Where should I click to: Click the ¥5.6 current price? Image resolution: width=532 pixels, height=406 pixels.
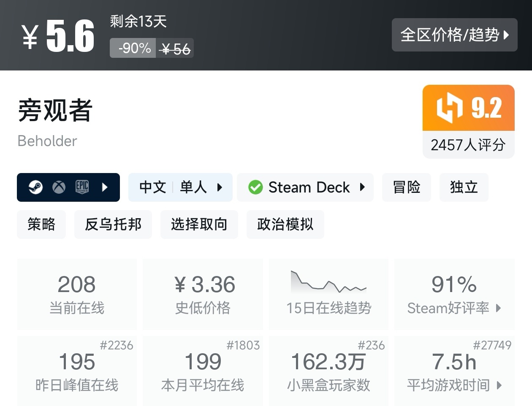pyautogui.click(x=58, y=36)
